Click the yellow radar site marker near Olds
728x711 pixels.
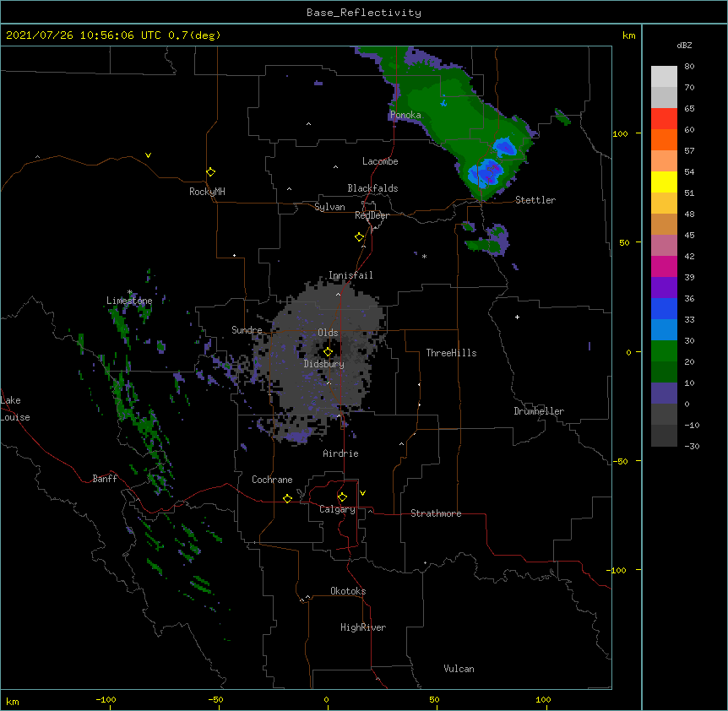[328, 352]
